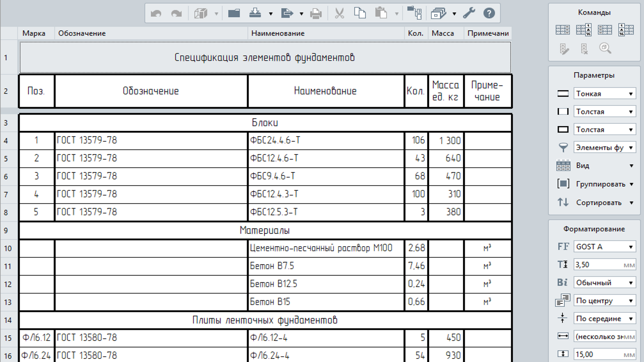Open the help question mark icon
The width and height of the screenshot is (644, 362).
click(x=489, y=13)
